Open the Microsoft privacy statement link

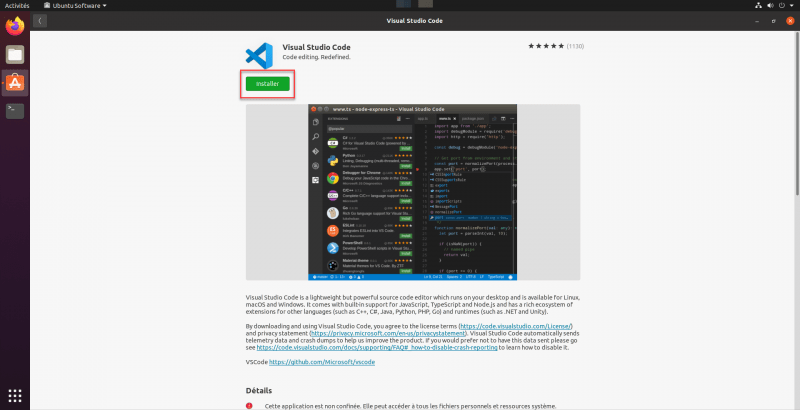(x=388, y=334)
